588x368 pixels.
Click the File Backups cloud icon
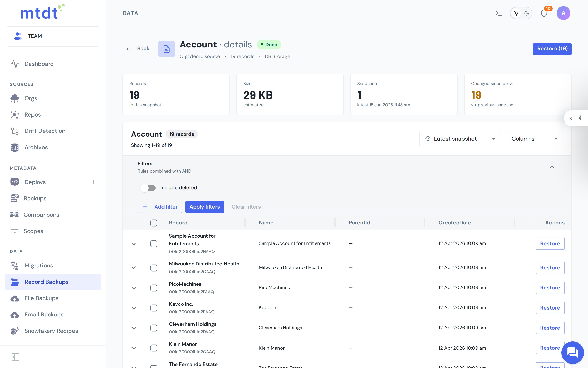14,298
